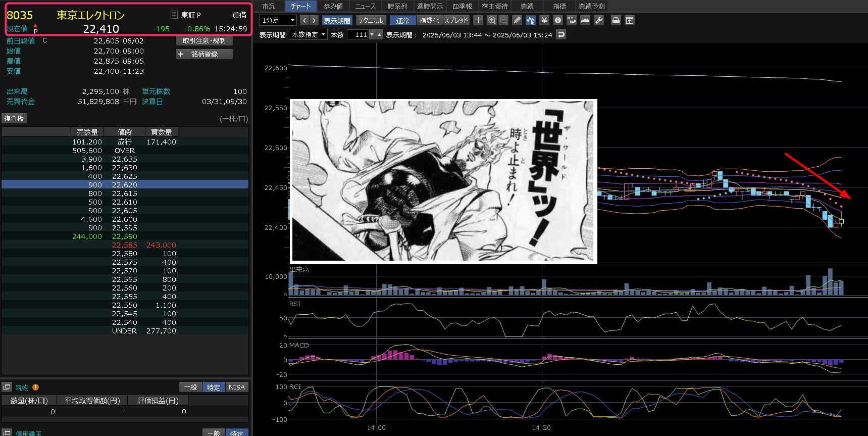Click the 取引注意・規制 button
The image size is (868, 436).
tap(204, 41)
